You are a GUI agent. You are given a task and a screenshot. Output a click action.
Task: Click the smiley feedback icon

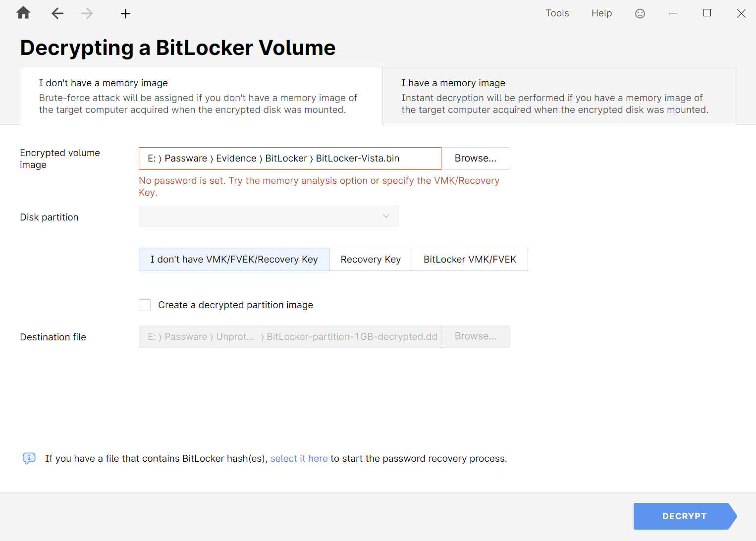click(x=640, y=13)
